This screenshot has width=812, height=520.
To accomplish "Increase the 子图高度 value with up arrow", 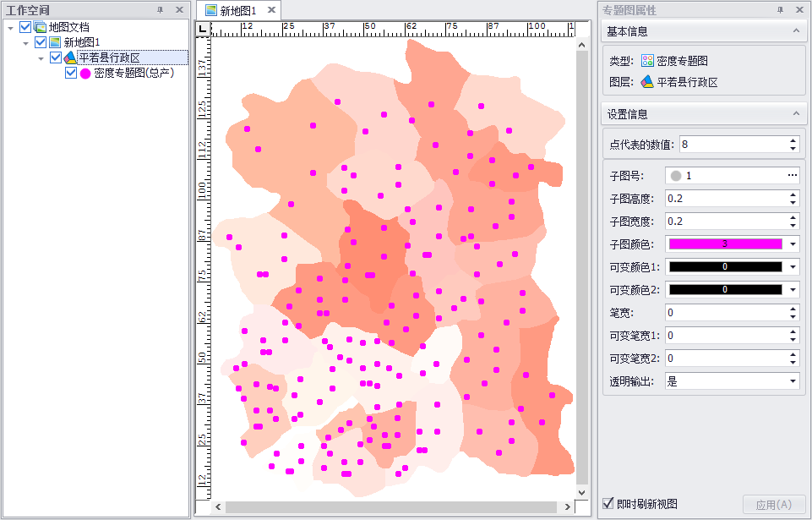I will click(x=793, y=194).
